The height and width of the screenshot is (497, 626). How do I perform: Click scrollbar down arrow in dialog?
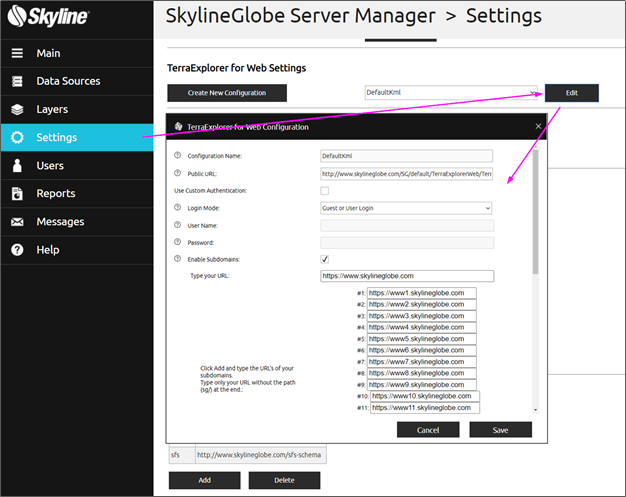pos(535,410)
